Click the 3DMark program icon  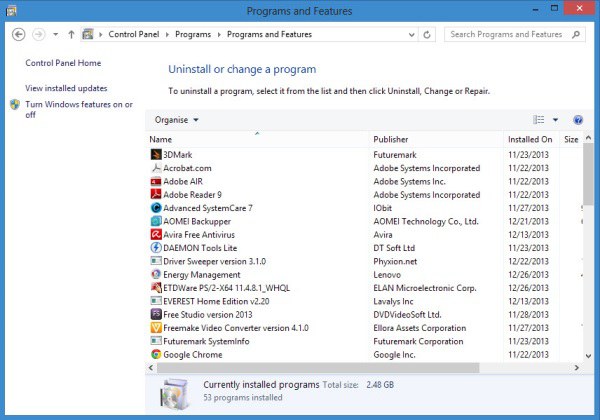[x=156, y=155]
